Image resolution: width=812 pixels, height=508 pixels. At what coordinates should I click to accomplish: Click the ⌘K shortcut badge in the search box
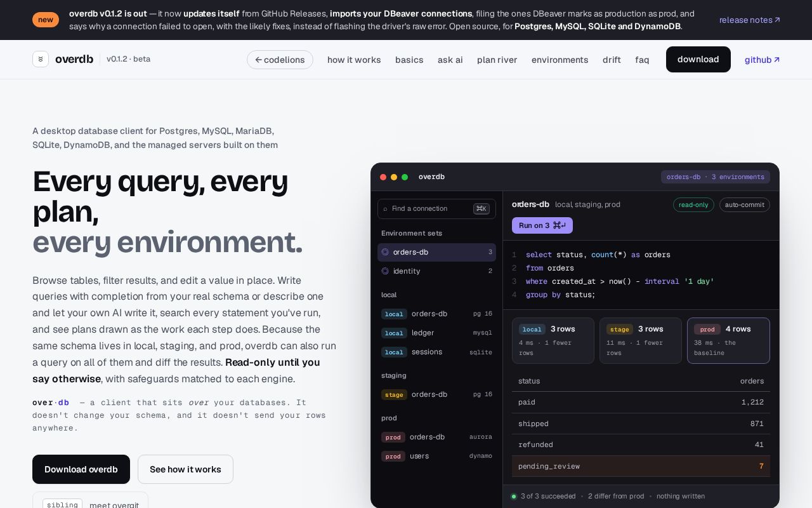tap(481, 208)
